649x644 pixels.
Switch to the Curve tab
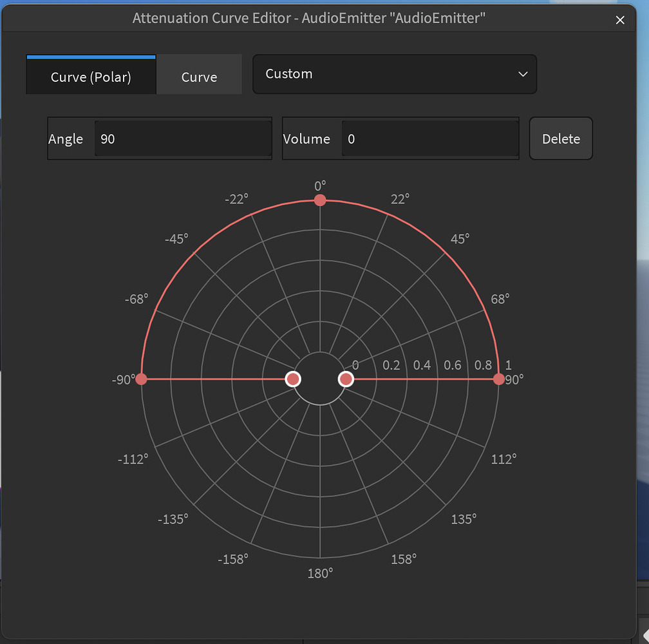tap(199, 76)
